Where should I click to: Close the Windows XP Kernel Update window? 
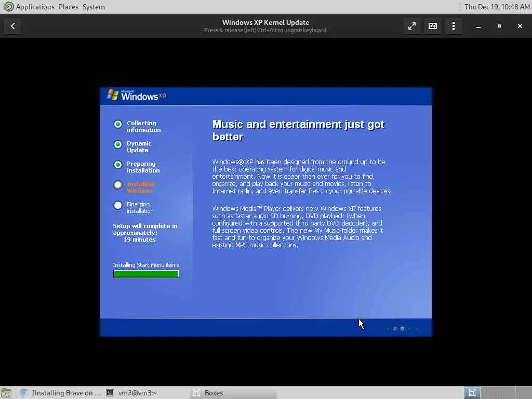(x=520, y=26)
